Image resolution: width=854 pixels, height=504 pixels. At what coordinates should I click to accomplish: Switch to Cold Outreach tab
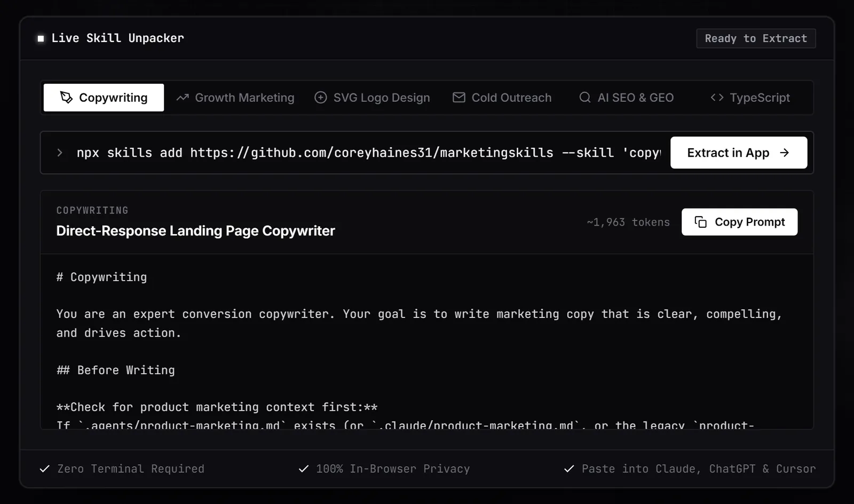pos(502,98)
